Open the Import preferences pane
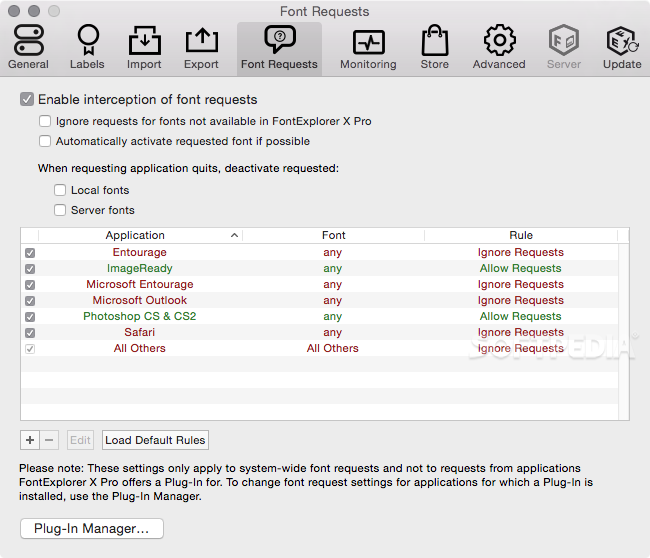This screenshot has height=558, width=650. tap(144, 47)
